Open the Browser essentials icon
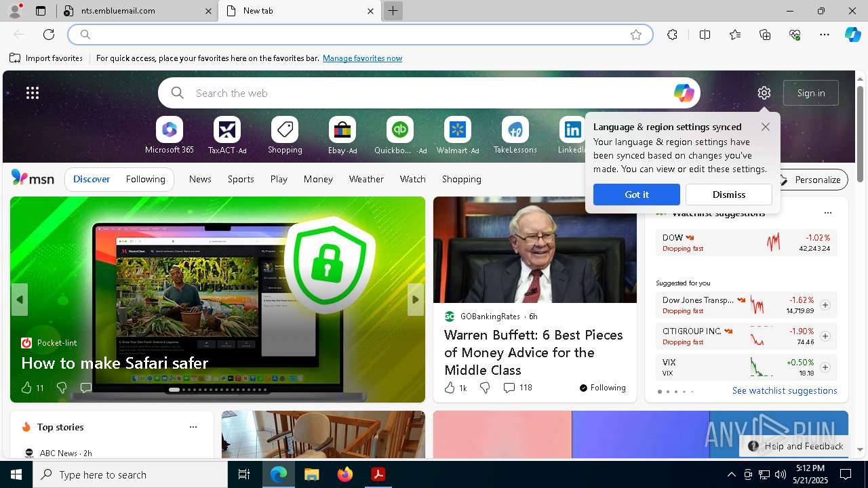 [x=795, y=35]
